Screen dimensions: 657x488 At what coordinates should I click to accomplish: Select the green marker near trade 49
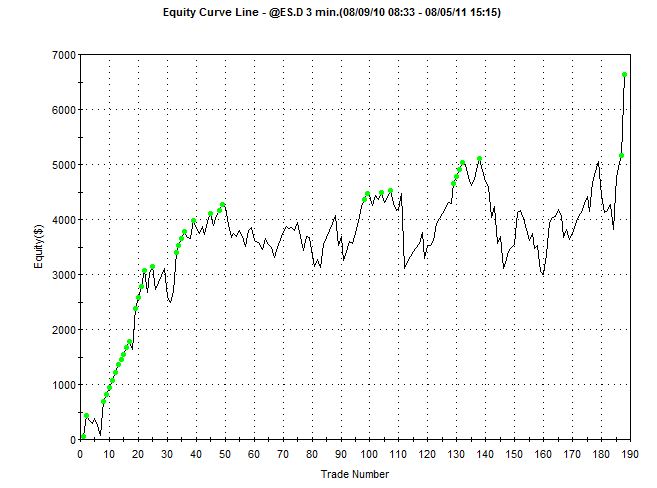(x=222, y=205)
